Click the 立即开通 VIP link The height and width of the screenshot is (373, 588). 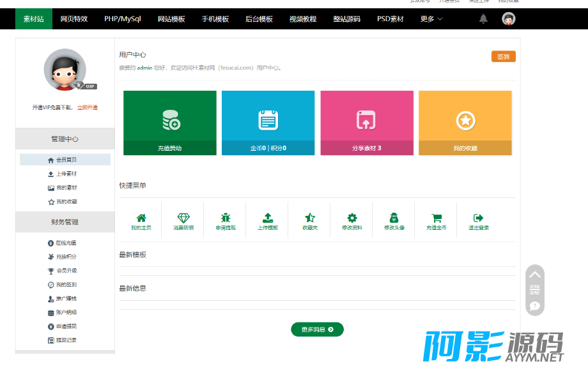88,107
